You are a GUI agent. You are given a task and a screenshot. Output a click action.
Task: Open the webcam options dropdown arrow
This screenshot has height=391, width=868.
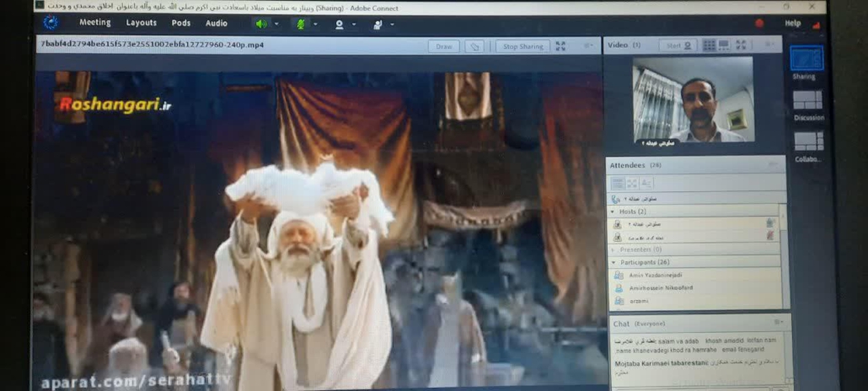point(354,24)
